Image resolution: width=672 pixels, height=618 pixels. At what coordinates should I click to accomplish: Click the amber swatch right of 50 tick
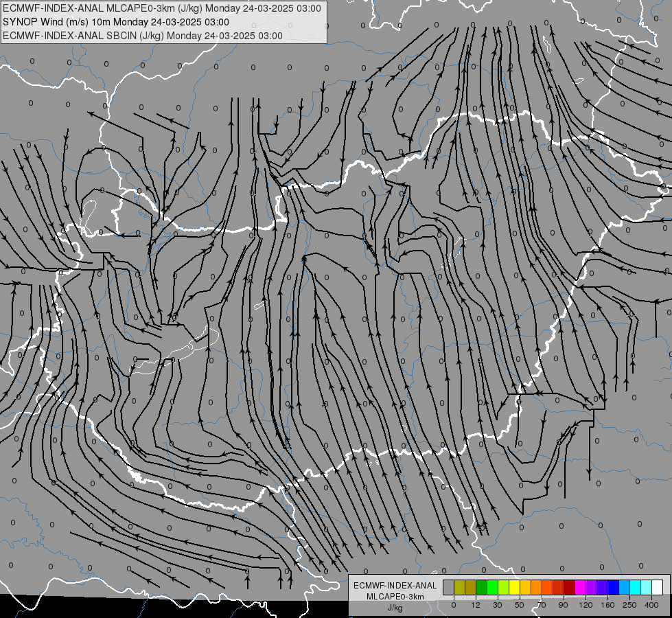(x=525, y=588)
